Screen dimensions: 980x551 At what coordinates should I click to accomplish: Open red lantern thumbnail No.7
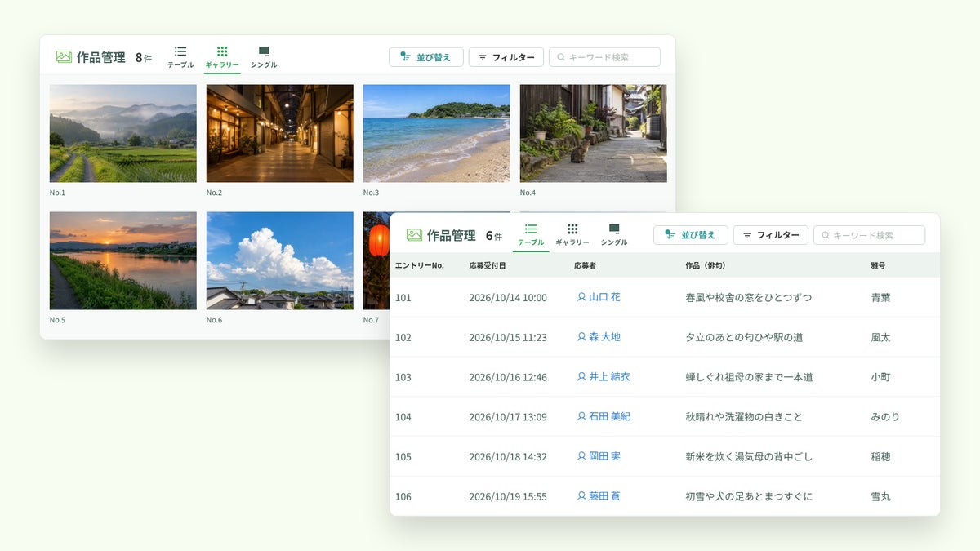click(376, 260)
